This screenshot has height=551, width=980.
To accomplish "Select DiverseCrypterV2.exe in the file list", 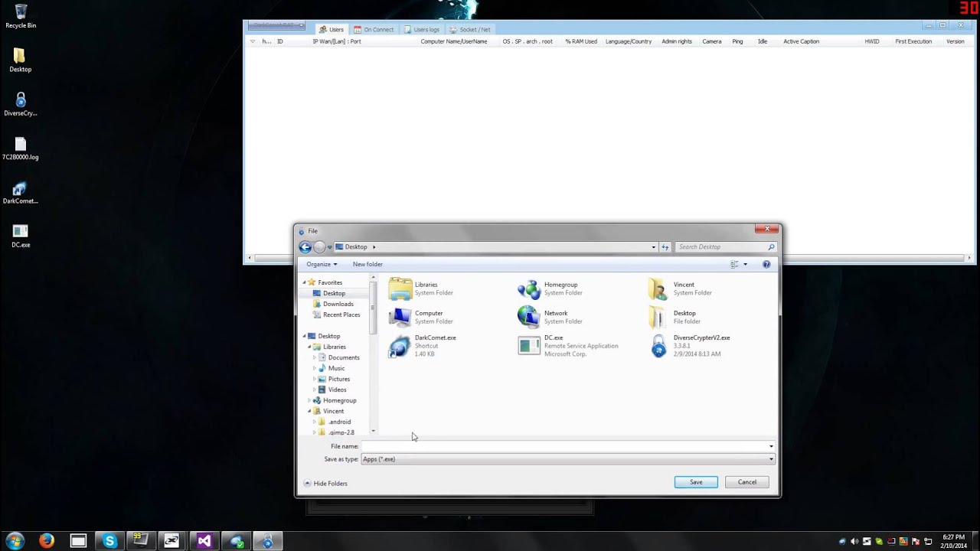I will 689,346.
